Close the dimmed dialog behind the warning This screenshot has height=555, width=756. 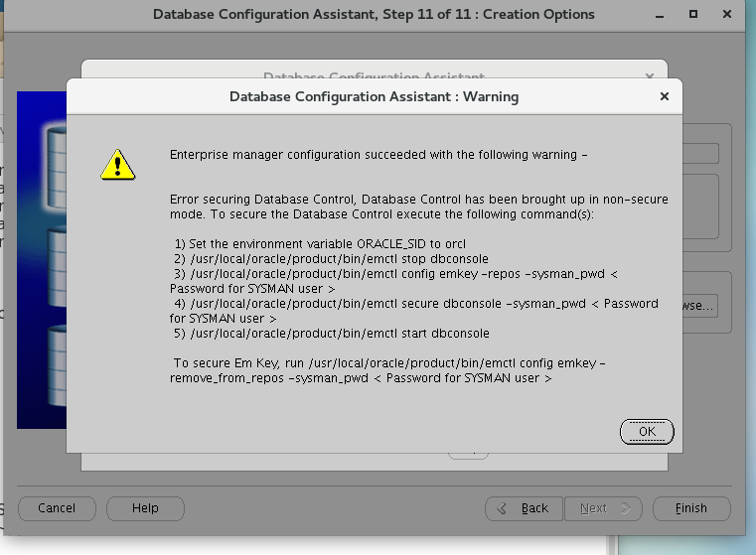[x=650, y=75]
